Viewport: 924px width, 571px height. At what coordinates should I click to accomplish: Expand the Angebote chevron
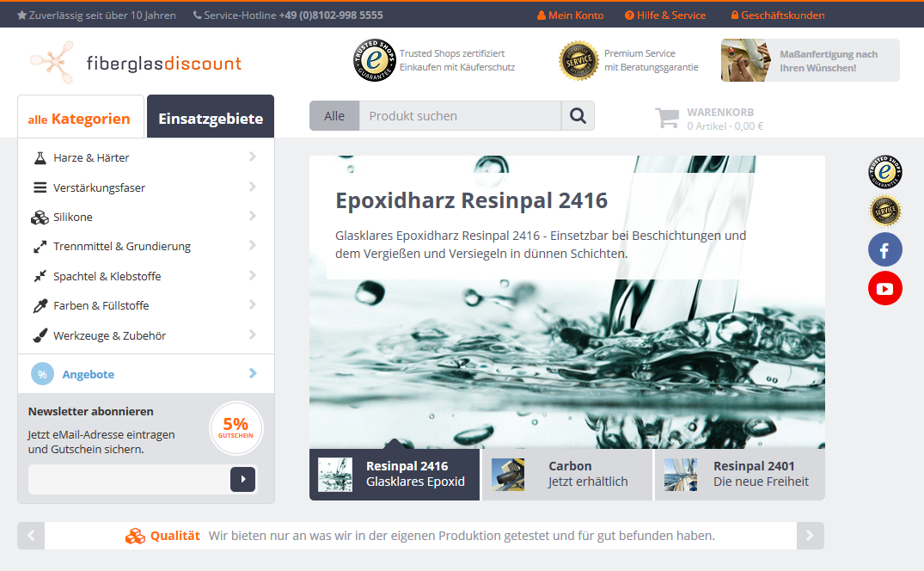252,373
